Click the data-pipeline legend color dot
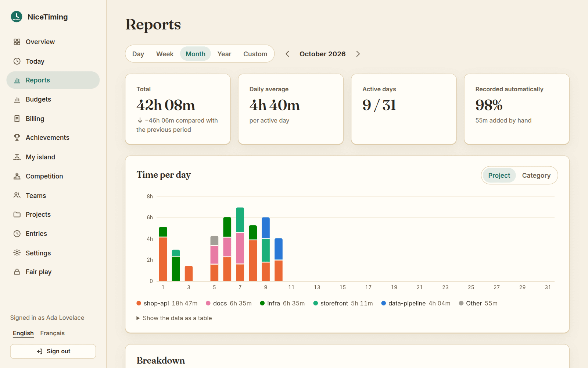This screenshot has height=368, width=588. pyautogui.click(x=384, y=303)
